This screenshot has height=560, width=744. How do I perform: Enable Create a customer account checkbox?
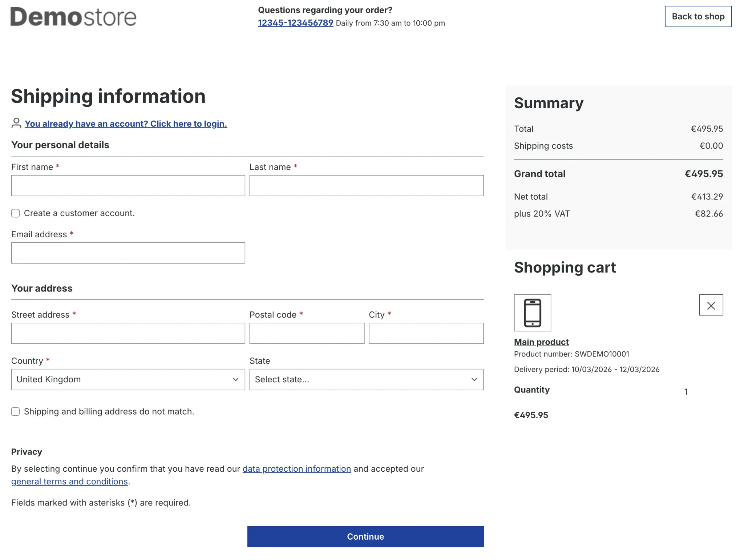point(15,213)
